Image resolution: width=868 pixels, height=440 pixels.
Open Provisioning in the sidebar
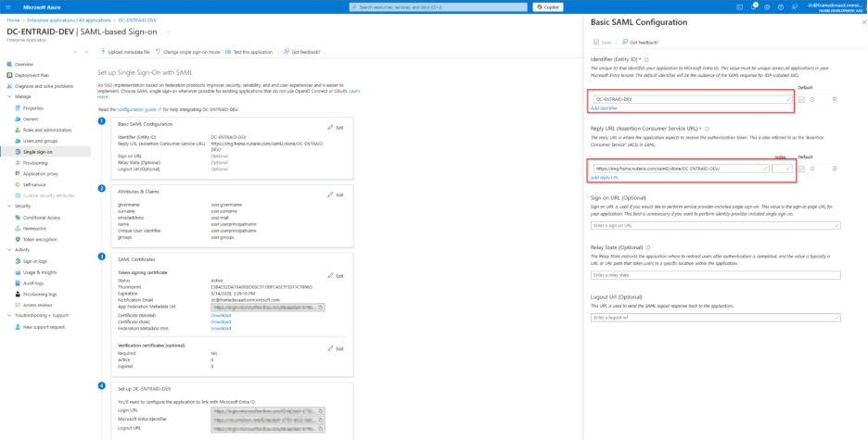coord(36,162)
